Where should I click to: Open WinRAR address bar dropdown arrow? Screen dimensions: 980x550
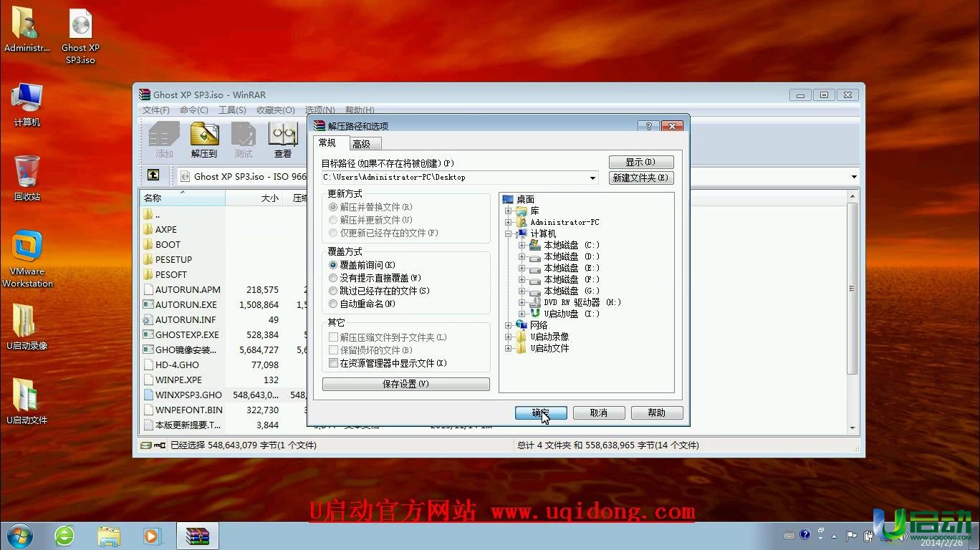coord(854,177)
